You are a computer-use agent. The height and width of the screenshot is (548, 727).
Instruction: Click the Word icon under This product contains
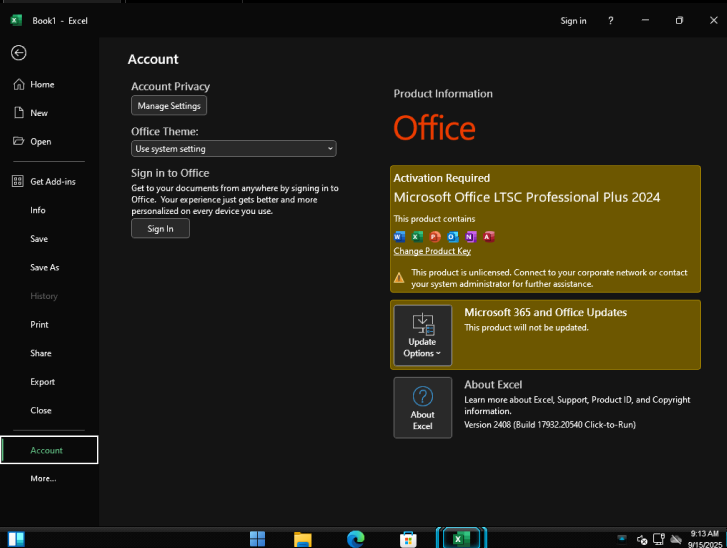point(399,237)
